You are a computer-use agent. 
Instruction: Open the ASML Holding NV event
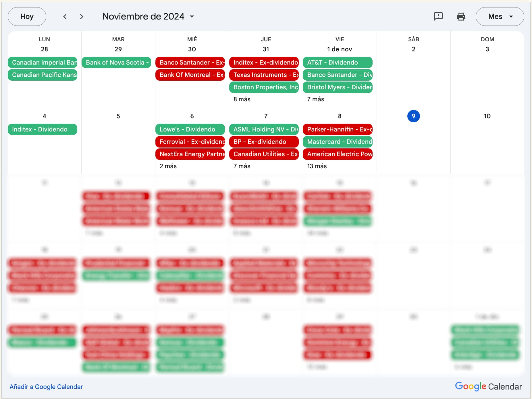(264, 129)
